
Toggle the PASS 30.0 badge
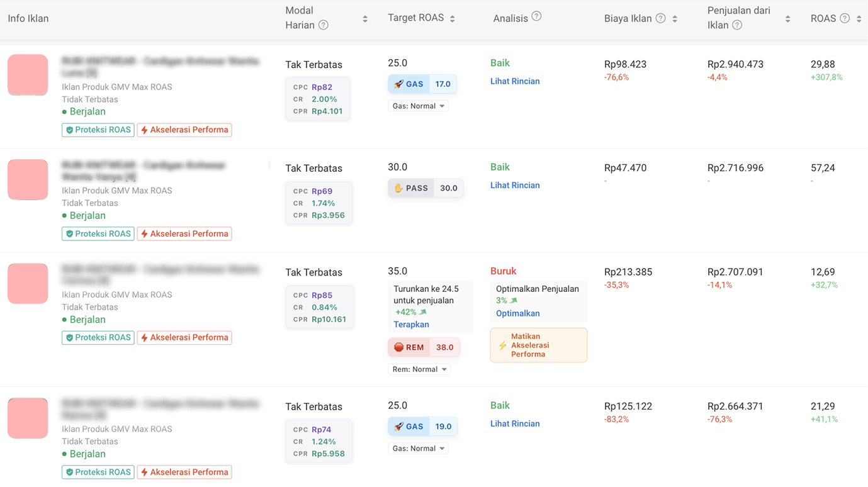tap(426, 188)
